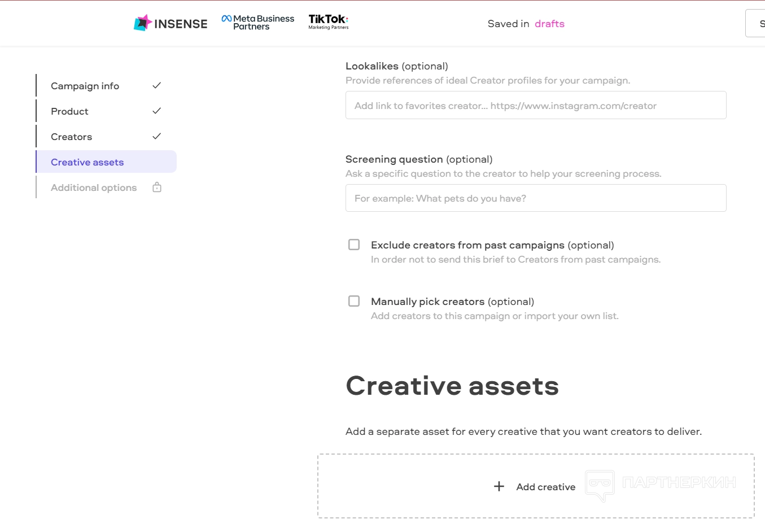
Task: Open the Campaign info step
Action: (x=85, y=86)
